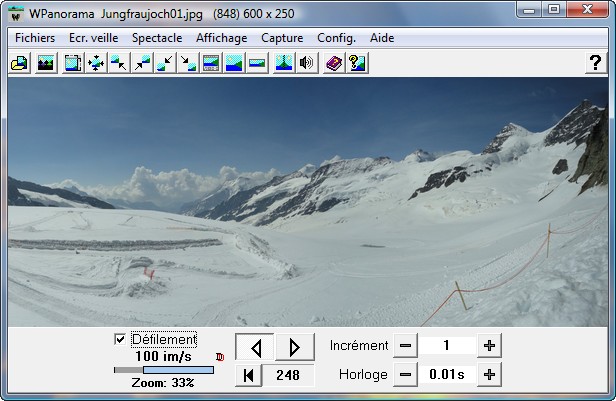Screen dimensions: 616x401
Task: Click the landscape with vertical split icon
Action: [284, 63]
